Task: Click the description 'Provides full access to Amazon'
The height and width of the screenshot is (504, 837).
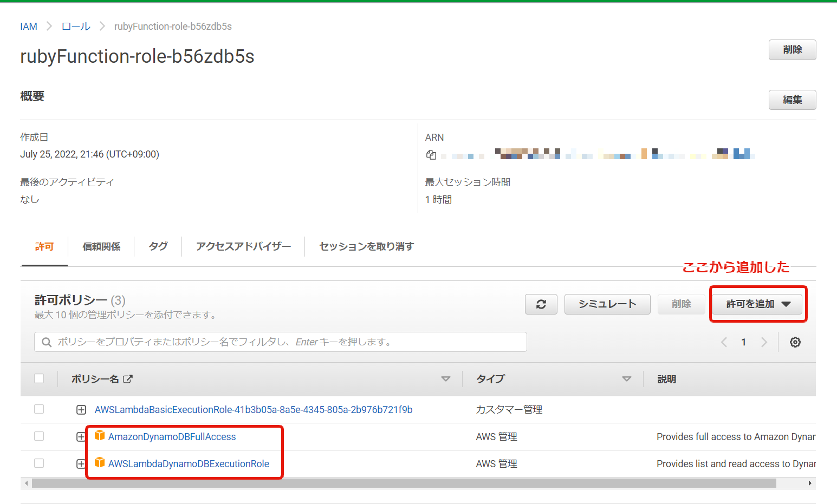Action: [x=736, y=437]
